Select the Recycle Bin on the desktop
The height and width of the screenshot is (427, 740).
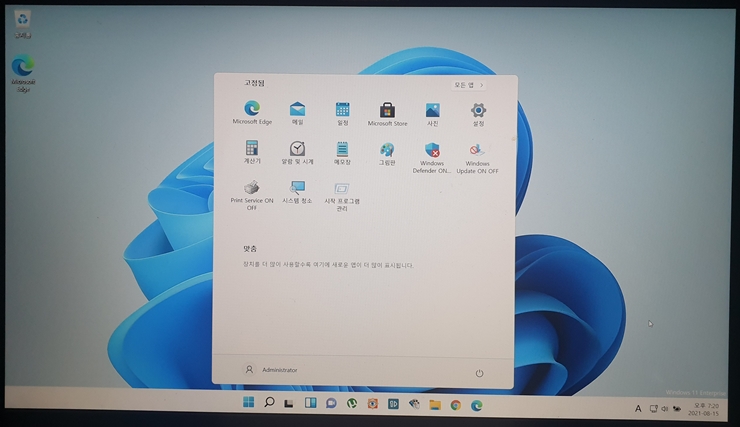pos(23,25)
